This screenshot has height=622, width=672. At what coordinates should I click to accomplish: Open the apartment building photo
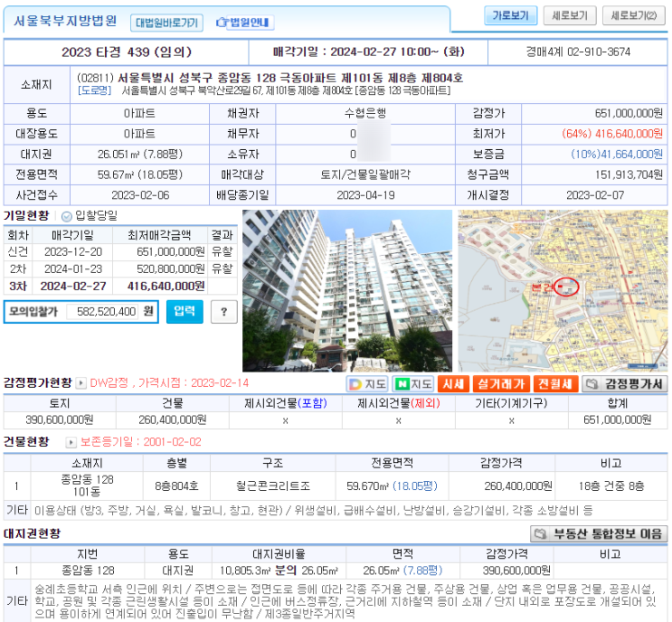(x=347, y=290)
